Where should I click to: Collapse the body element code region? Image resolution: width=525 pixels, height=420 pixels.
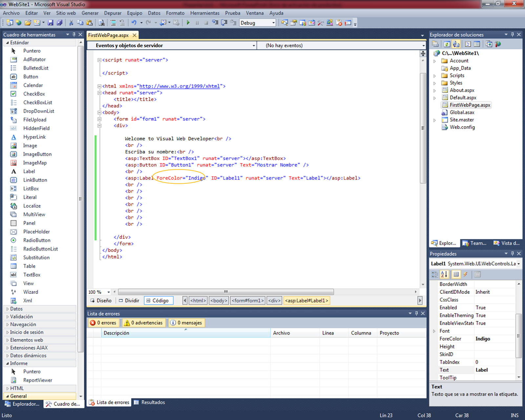click(99, 112)
